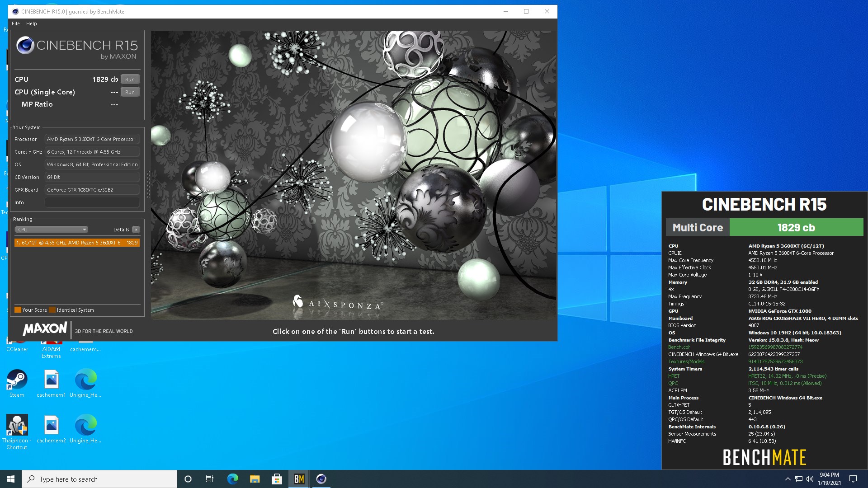
Task: Click the Info input field
Action: click(92, 202)
